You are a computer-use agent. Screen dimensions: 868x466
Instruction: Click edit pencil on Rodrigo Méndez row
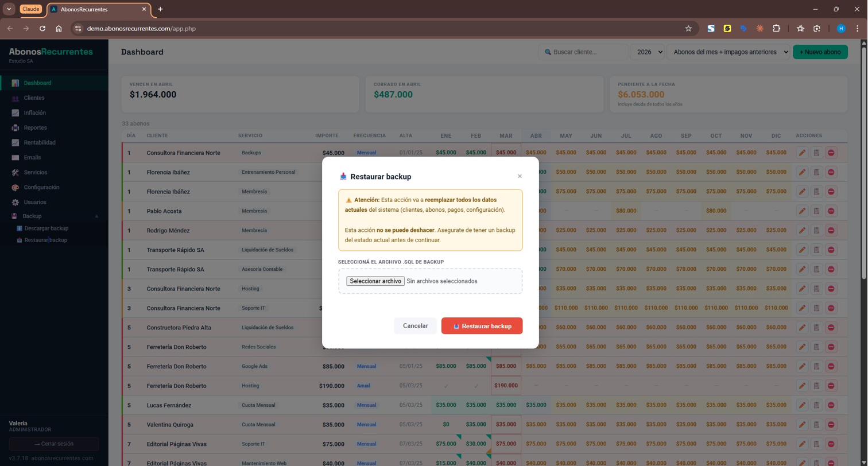click(801, 231)
